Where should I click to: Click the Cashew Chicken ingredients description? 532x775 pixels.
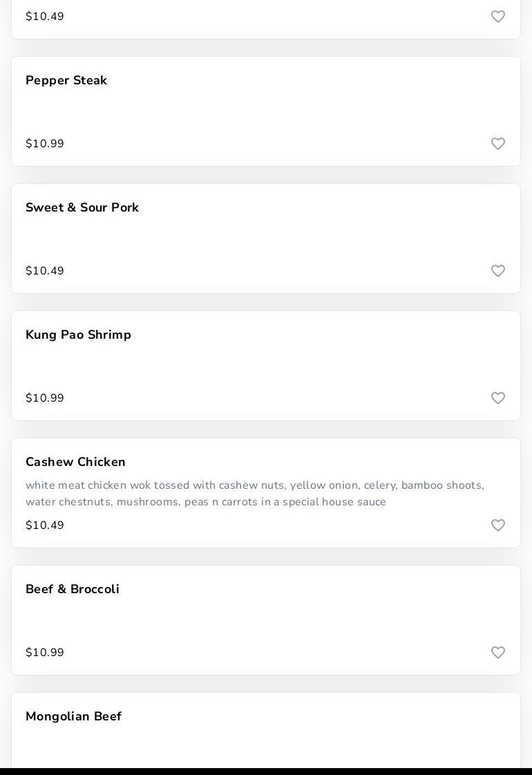[255, 494]
